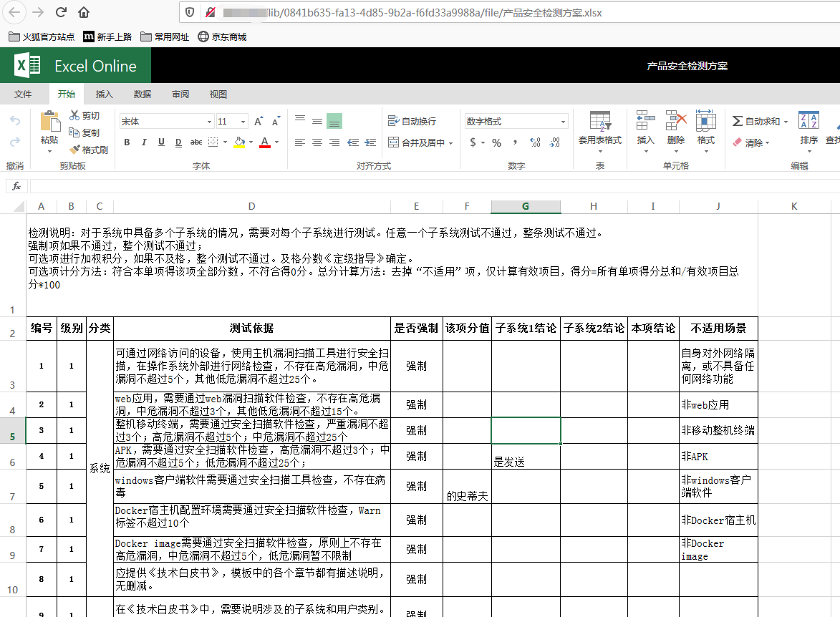840x617 pixels.
Task: Open the 审阅 ribbon tab
Action: pyautogui.click(x=180, y=94)
